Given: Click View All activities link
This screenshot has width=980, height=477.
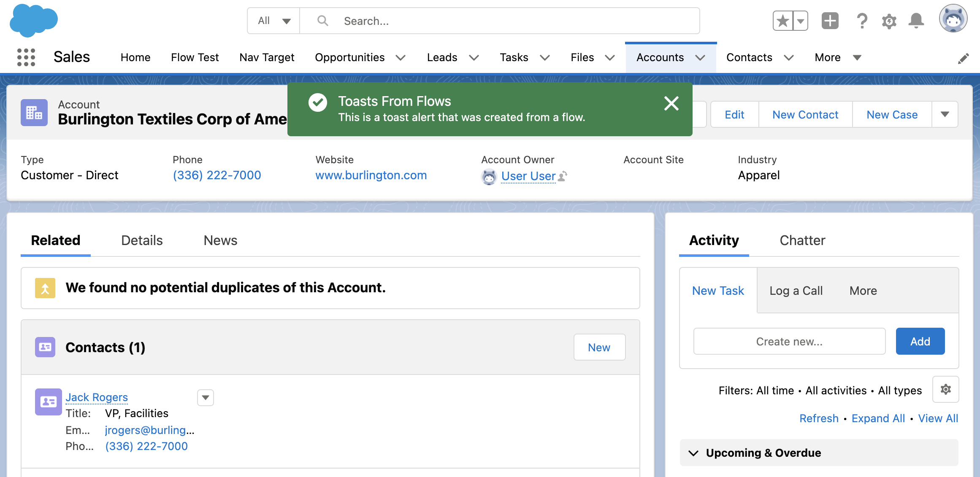Looking at the screenshot, I should click(938, 418).
